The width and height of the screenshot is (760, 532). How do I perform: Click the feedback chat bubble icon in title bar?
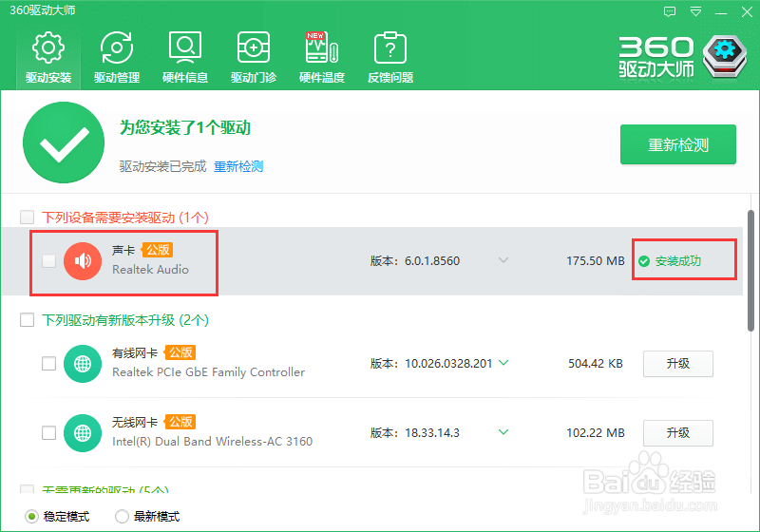pyautogui.click(x=670, y=11)
